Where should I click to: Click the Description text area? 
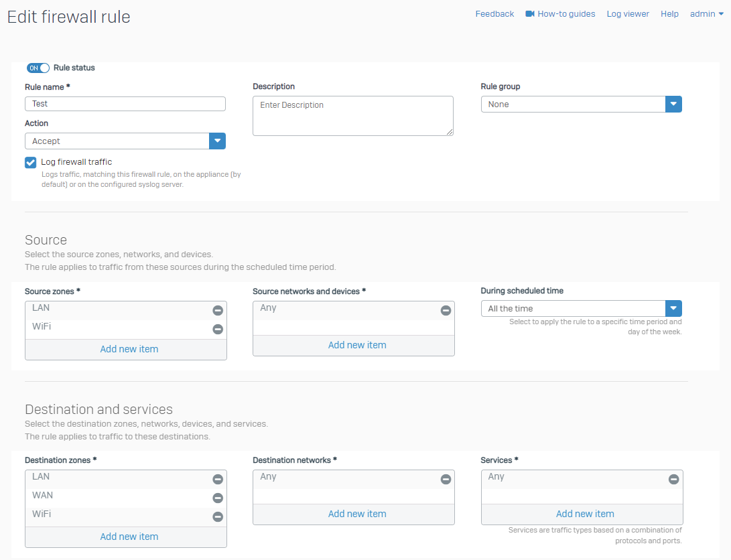coord(352,116)
